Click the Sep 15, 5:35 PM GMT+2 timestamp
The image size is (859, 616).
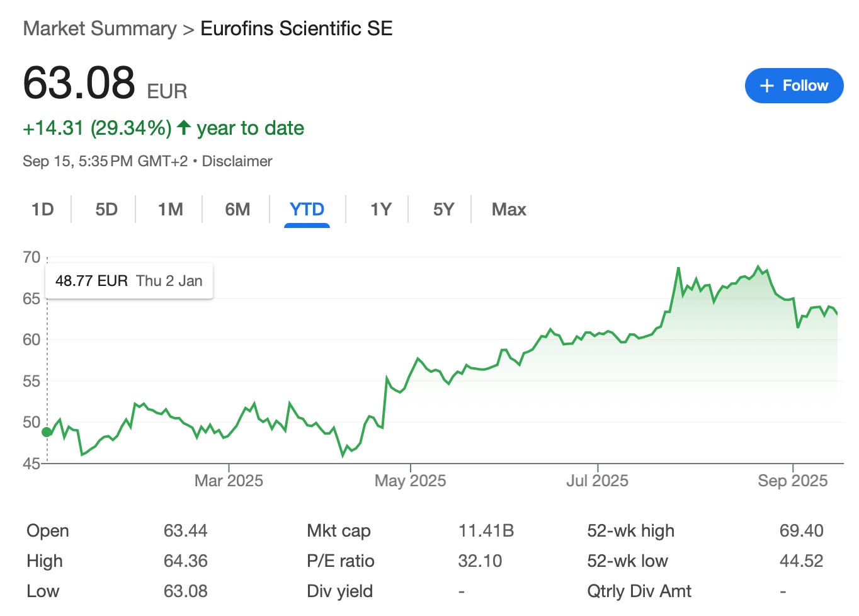(105, 161)
